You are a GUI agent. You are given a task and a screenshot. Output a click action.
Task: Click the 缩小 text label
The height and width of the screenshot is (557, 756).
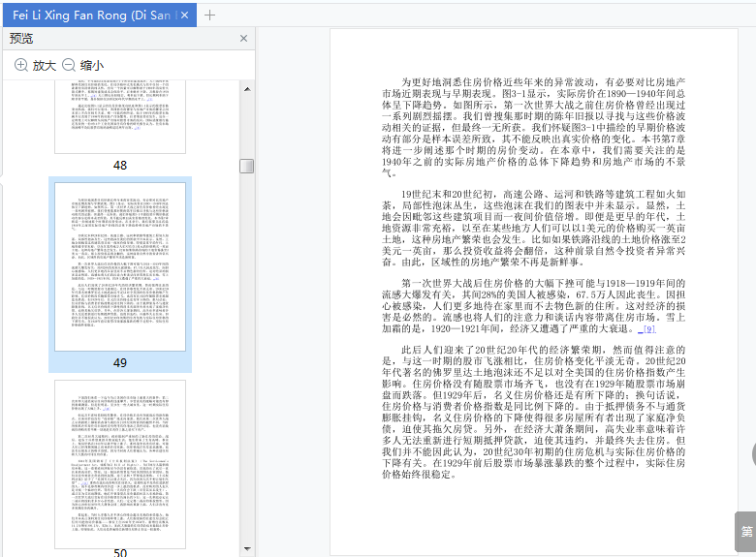[x=92, y=66]
